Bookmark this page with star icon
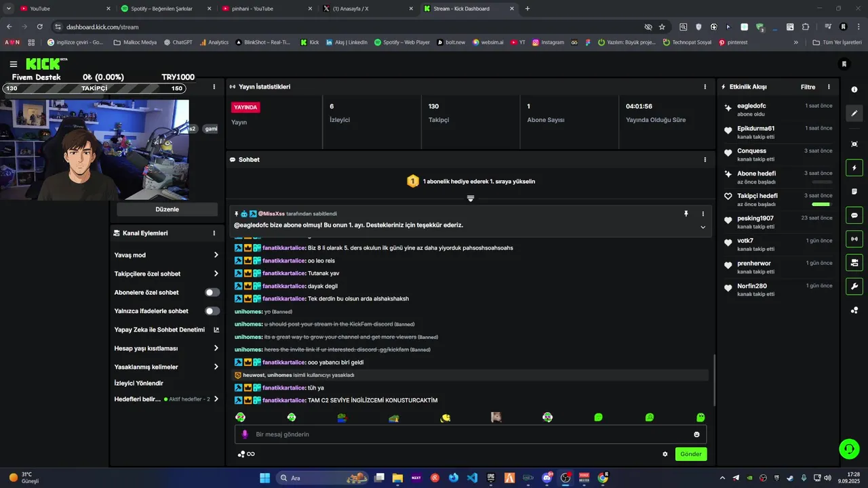 (x=662, y=27)
